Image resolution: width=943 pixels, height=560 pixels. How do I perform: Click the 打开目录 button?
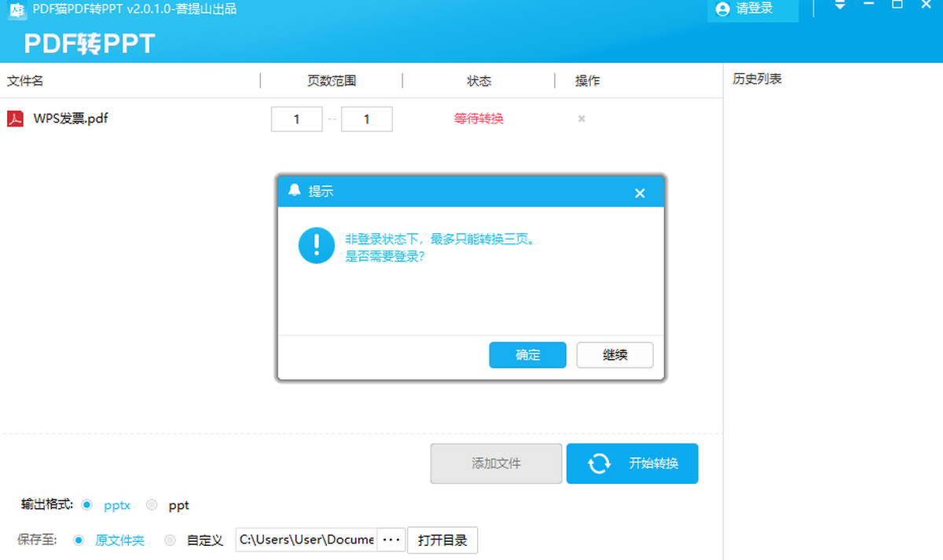(442, 540)
